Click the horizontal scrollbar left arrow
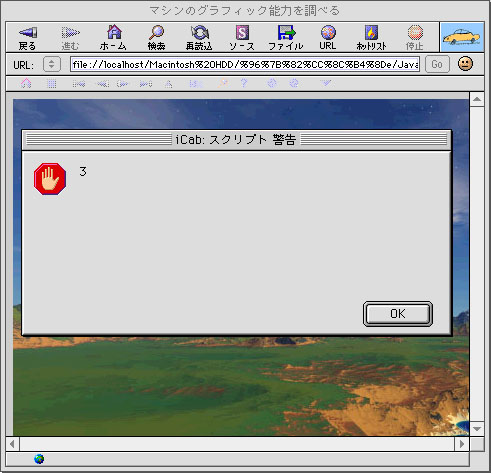491x473 pixels. pyautogui.click(x=13, y=444)
